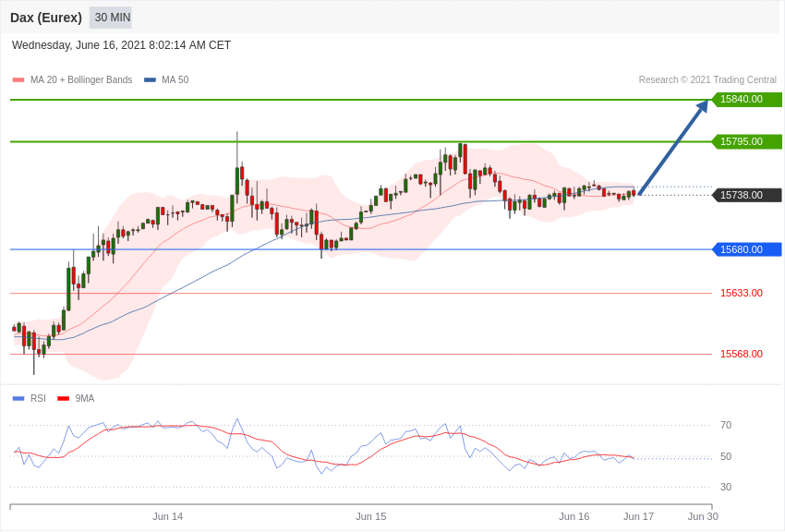Click the 9MA red legend swatch
This screenshot has height=532, width=785.
click(63, 399)
